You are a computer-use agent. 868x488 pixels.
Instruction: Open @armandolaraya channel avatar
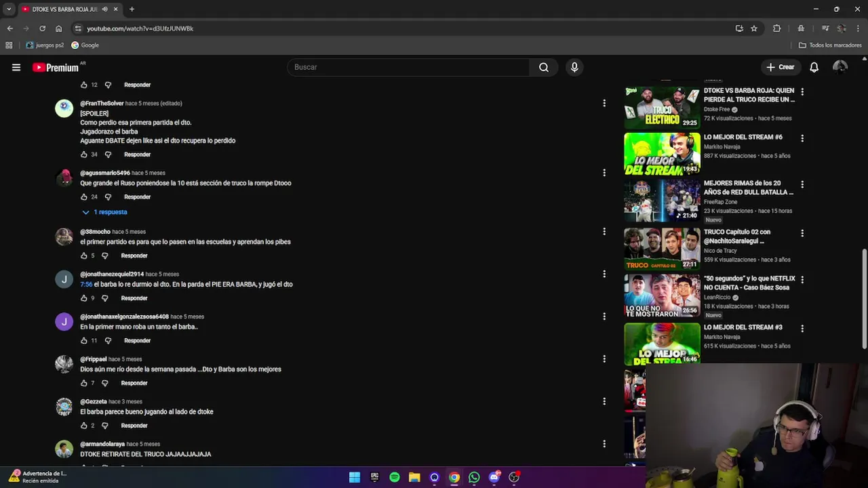click(64, 449)
